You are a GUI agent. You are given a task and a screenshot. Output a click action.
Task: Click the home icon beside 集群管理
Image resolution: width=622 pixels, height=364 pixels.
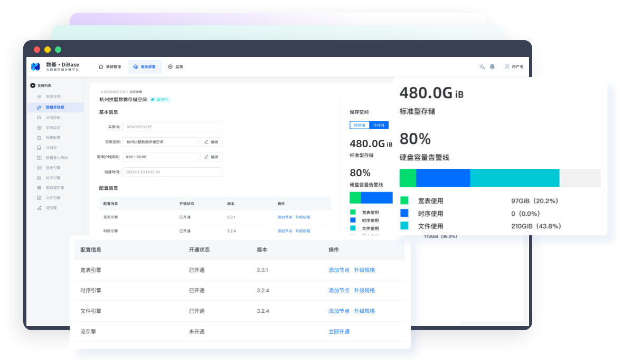point(101,66)
